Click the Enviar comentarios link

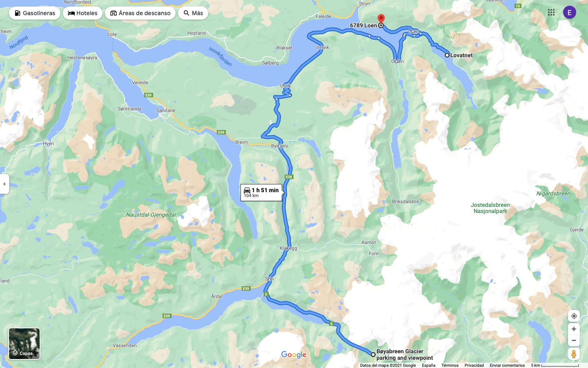[x=507, y=366]
